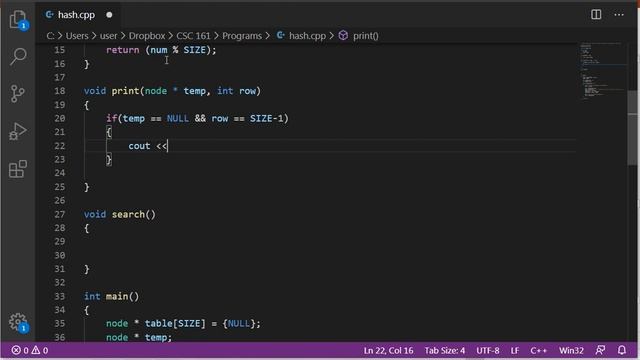
Task: Open the 'Users' breadcrumb dropdown
Action: (x=77, y=36)
